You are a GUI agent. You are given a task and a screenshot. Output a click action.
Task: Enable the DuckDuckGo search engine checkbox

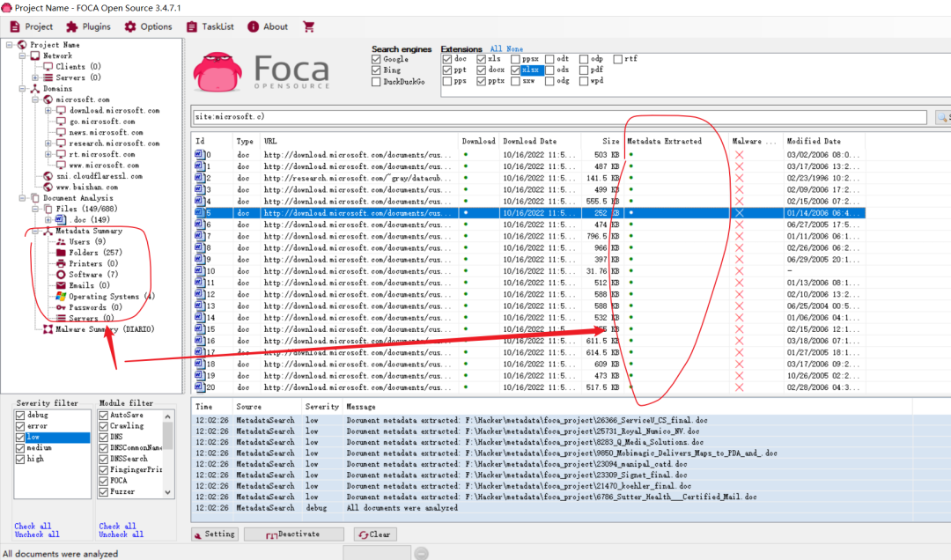pos(376,81)
